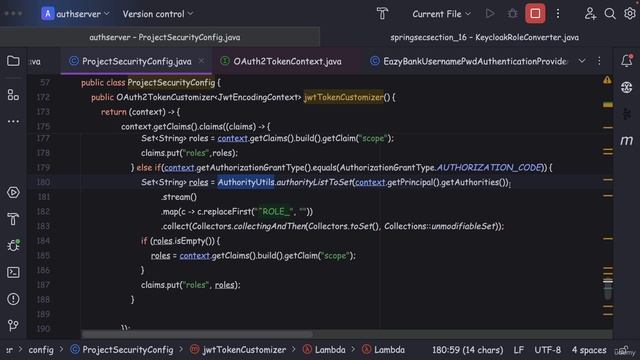Click the jwtTokenCustomizer method name
Screen dimensions: 640x360
344,97
